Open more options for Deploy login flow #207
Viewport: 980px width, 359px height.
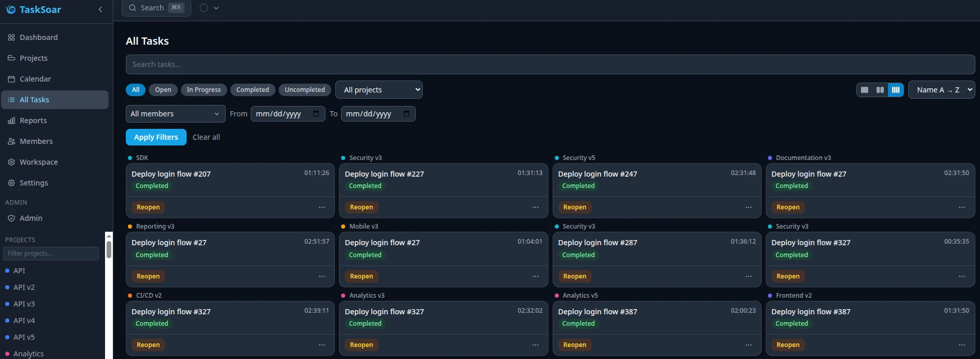point(322,207)
